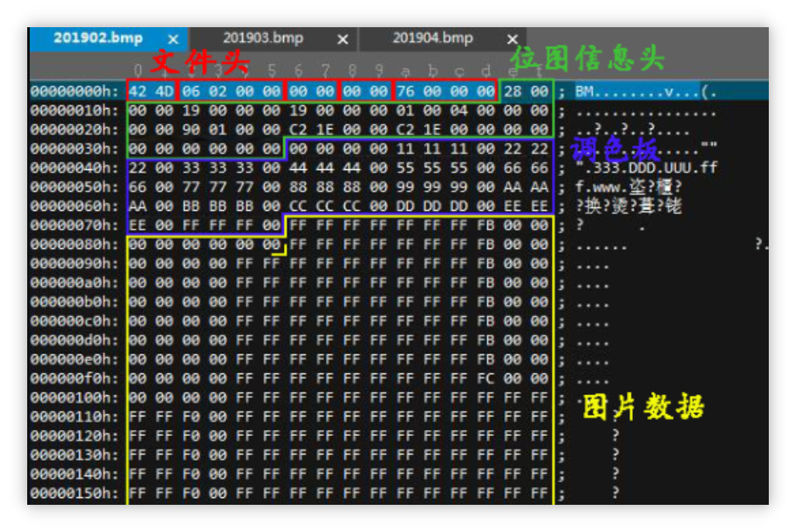
Task: Click the column header labeled b
Action: (x=433, y=71)
